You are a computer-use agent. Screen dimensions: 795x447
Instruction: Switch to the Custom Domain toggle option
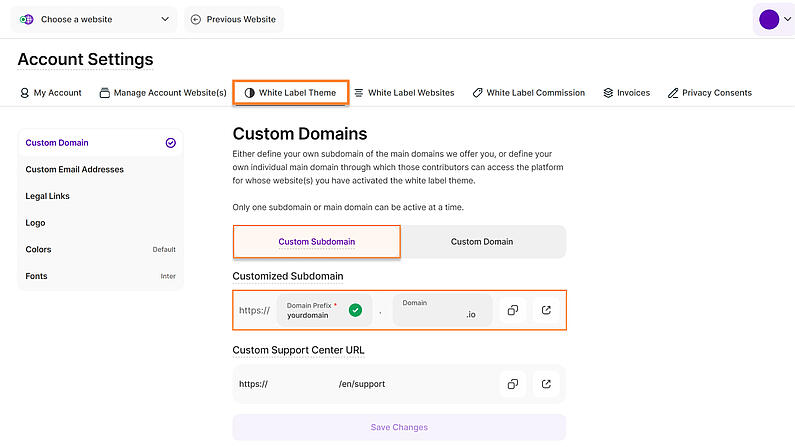482,242
